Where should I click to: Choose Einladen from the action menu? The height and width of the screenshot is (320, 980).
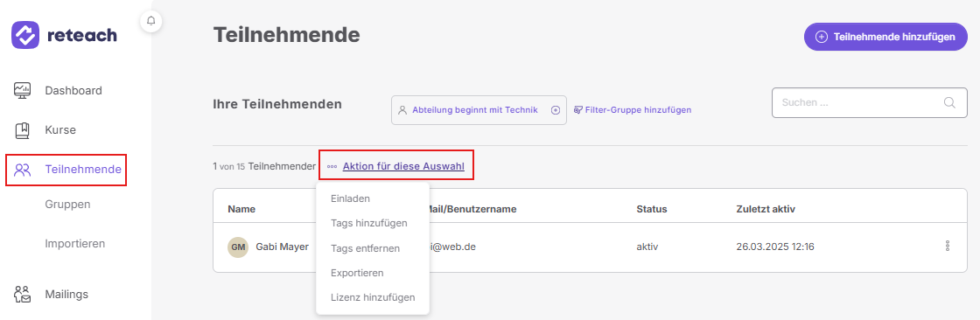coord(351,198)
